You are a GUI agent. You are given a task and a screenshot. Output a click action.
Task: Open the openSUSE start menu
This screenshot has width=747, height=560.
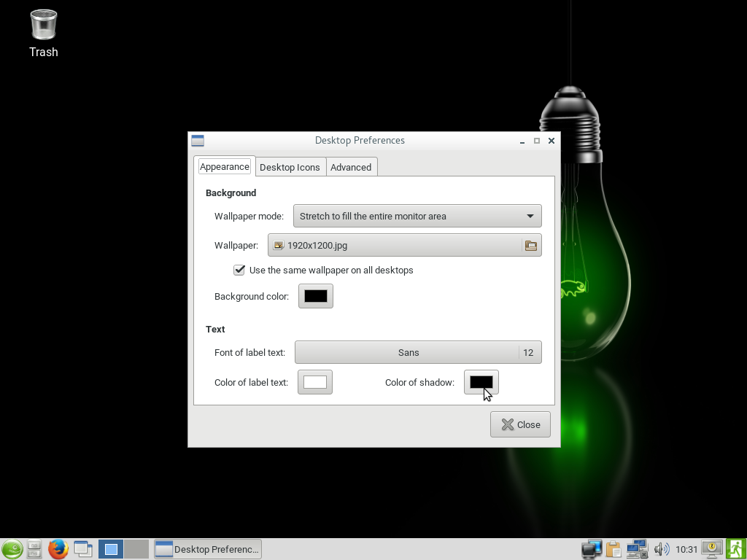tap(12, 549)
